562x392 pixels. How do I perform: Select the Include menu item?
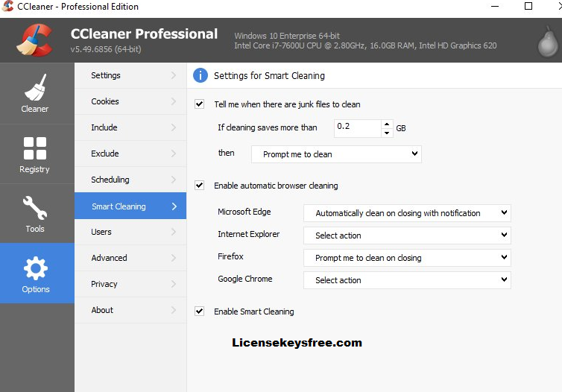pyautogui.click(x=130, y=127)
